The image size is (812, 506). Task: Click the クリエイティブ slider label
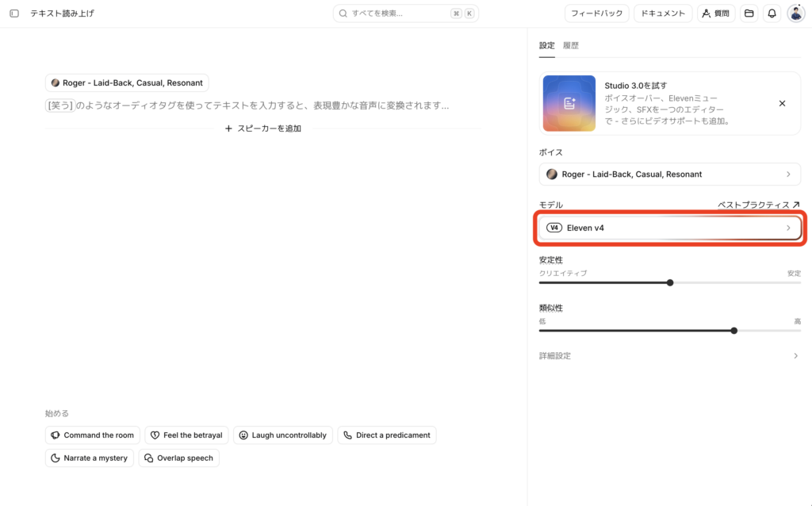(563, 273)
